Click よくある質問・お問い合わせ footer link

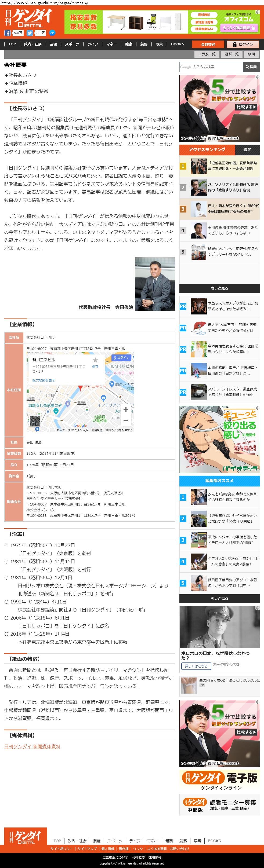click(x=168, y=849)
